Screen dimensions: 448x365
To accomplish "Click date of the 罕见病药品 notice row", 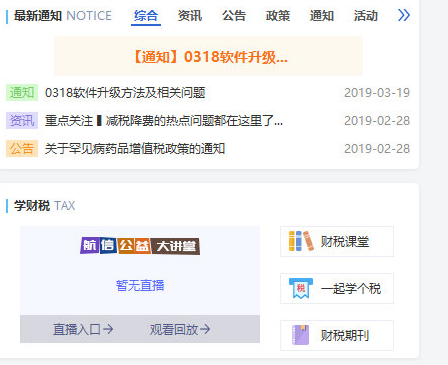I will (377, 149).
